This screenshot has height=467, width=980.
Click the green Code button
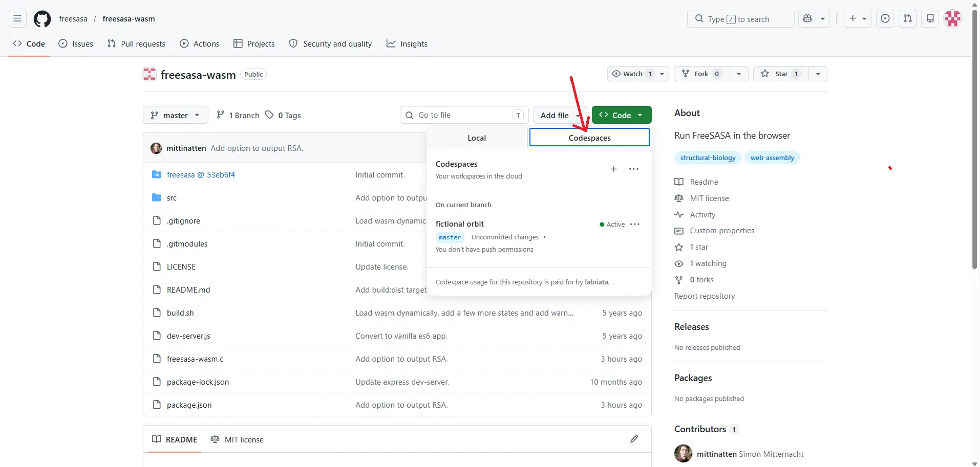(622, 115)
